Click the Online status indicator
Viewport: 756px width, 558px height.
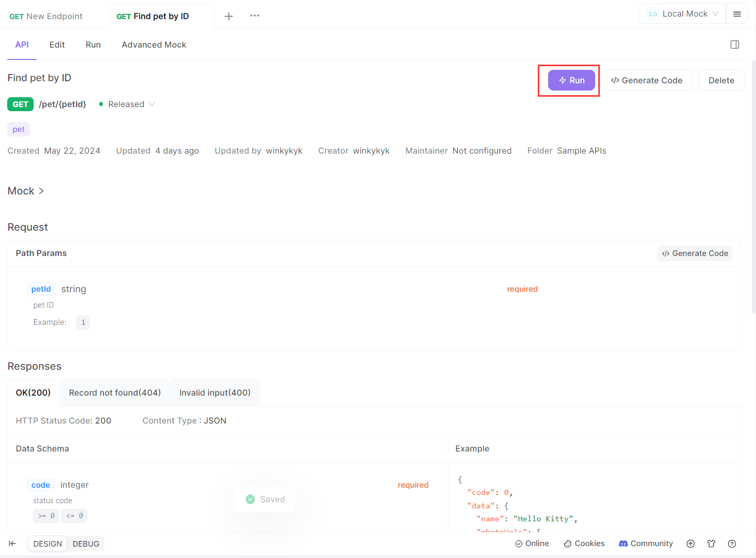[532, 544]
